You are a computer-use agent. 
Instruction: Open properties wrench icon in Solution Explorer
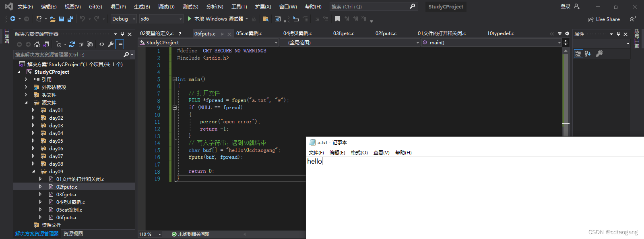tap(111, 44)
